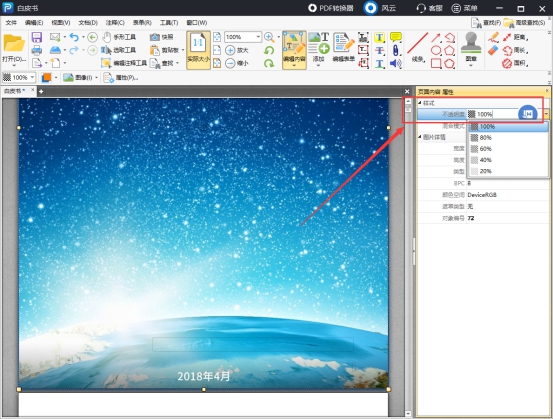Open the Comments (注释) menu
This screenshot has height=419, width=553.
(x=115, y=23)
